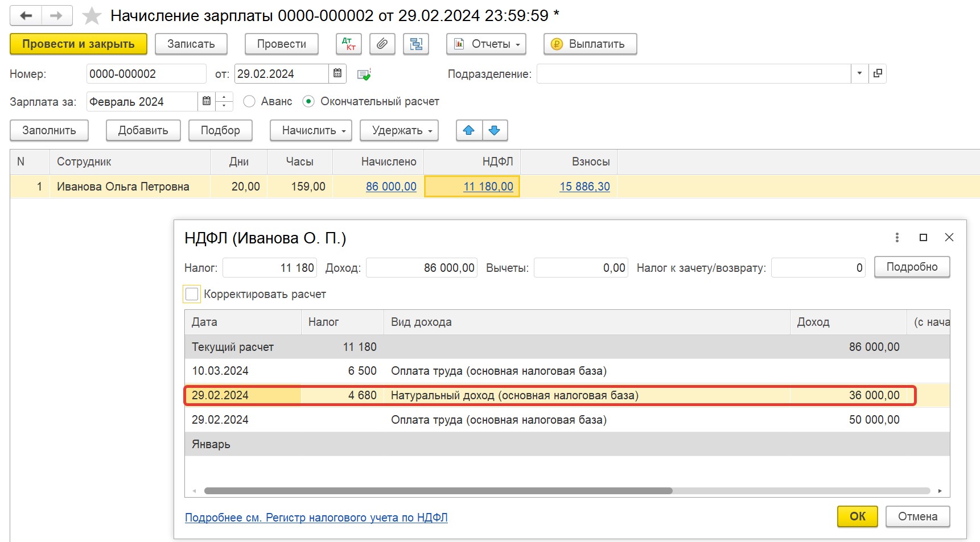The height and width of the screenshot is (542, 980).
Task: Enable Корректировать расчет checkbox
Action: coord(192,294)
